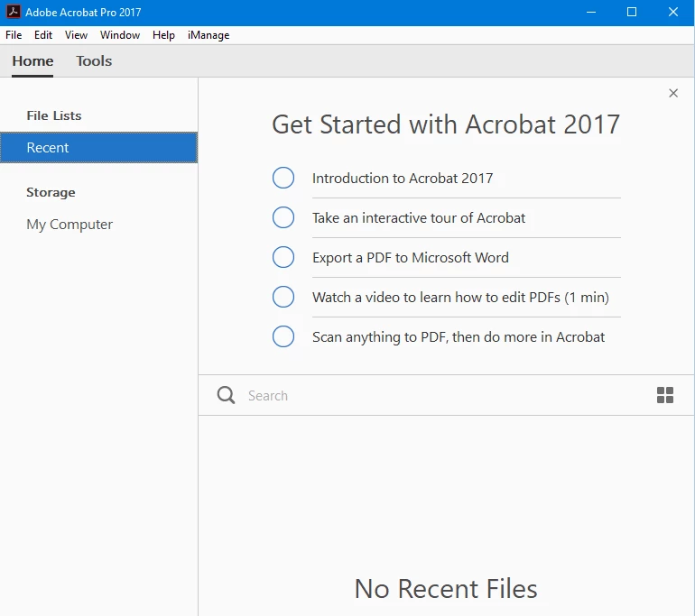Open Introduction to Acrobat 2017 link

[403, 178]
